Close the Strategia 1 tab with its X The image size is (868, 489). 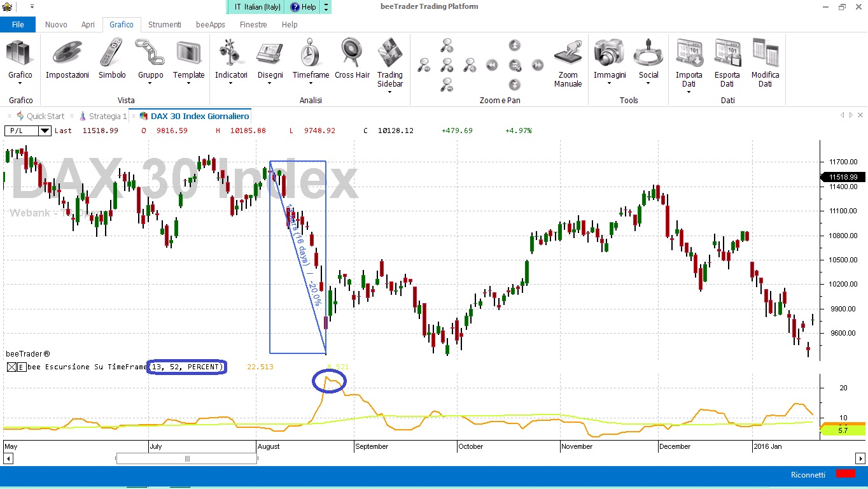tap(72, 117)
